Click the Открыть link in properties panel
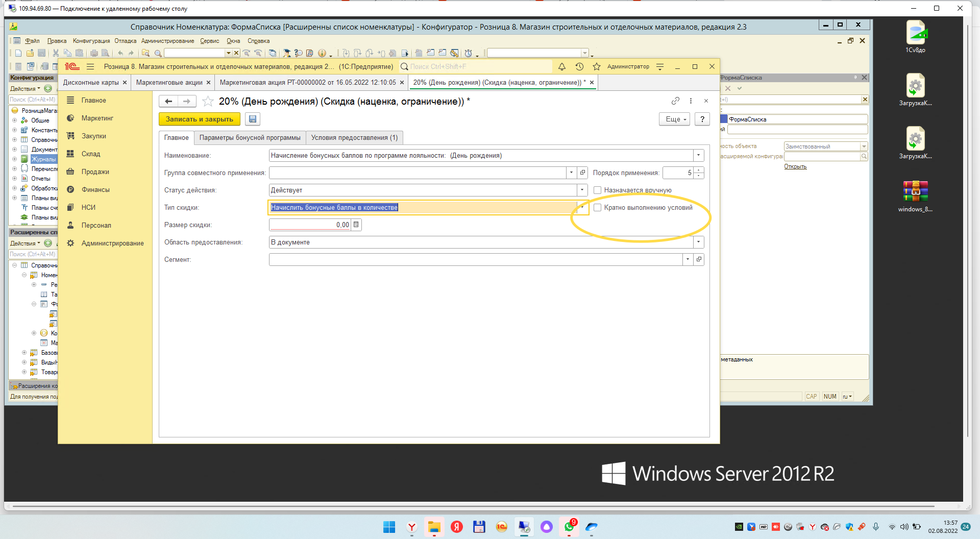This screenshot has width=980, height=539. pyautogui.click(x=795, y=166)
